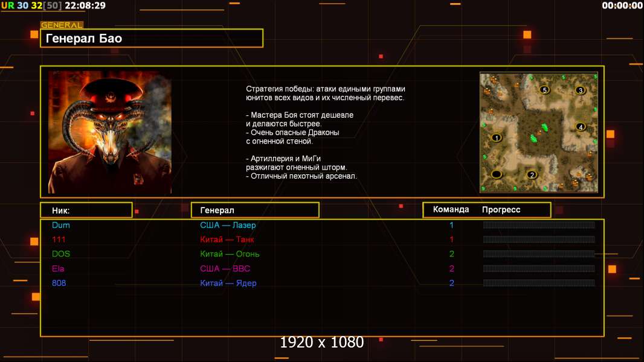Select player nickname 'DOS'
The width and height of the screenshot is (644, 362).
pyautogui.click(x=61, y=254)
